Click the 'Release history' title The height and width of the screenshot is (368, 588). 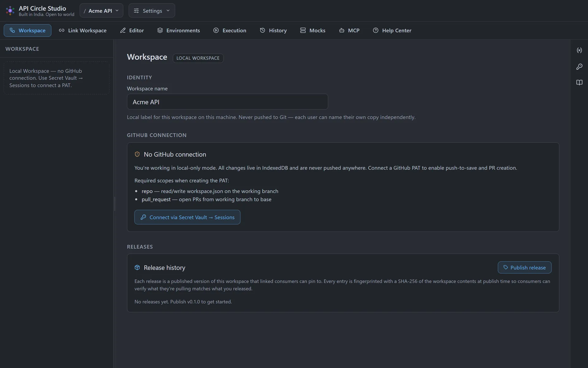tap(164, 267)
